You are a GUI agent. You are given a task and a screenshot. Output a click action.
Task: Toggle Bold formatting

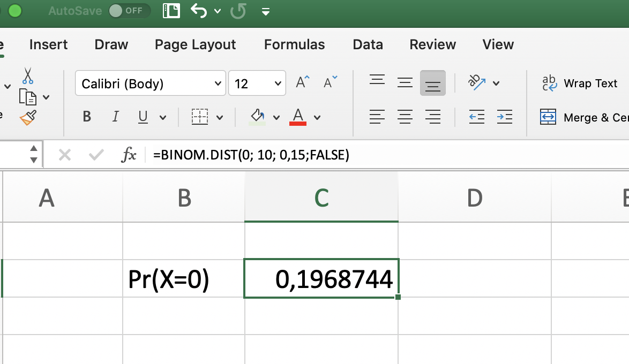pyautogui.click(x=87, y=117)
